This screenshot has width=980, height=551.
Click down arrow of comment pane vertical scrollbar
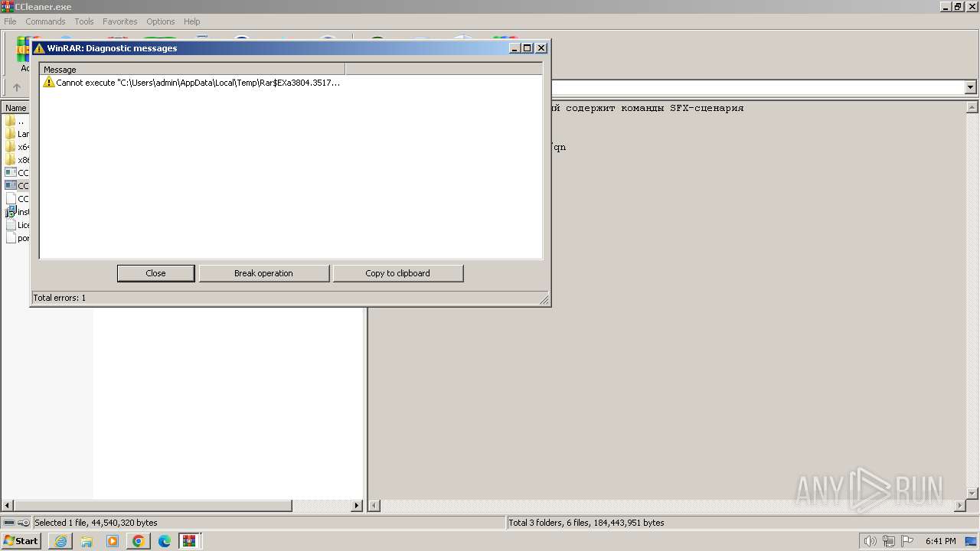(x=972, y=494)
